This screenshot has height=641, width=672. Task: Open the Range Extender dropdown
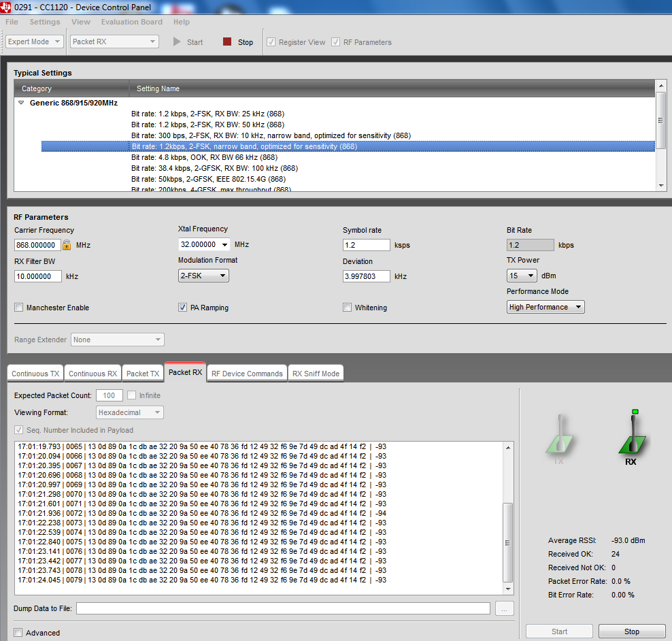point(118,340)
